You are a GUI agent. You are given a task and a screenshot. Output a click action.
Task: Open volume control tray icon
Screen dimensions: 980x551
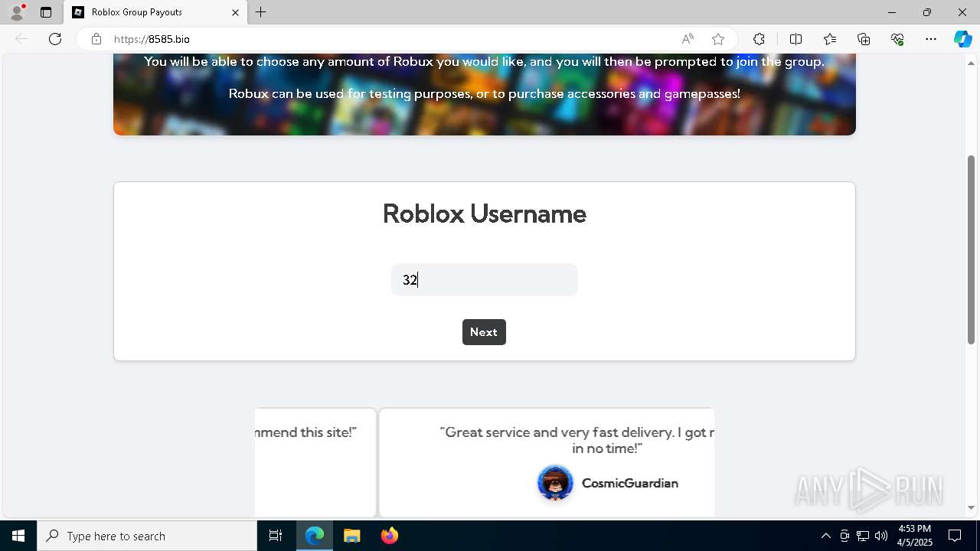881,536
